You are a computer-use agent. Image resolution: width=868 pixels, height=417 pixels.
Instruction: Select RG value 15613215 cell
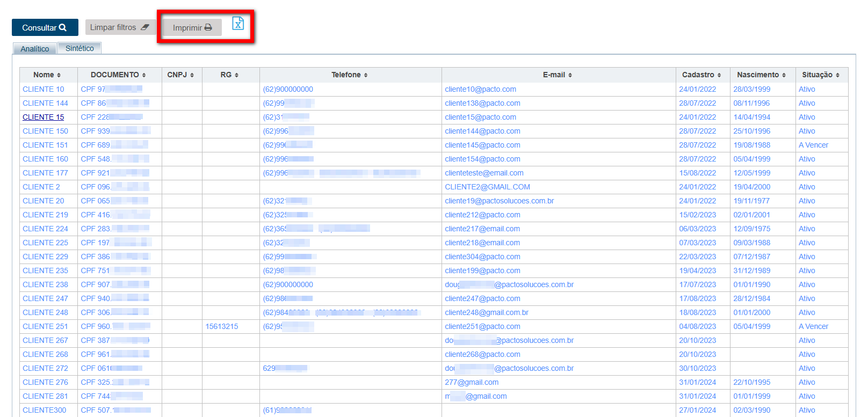pyautogui.click(x=222, y=326)
